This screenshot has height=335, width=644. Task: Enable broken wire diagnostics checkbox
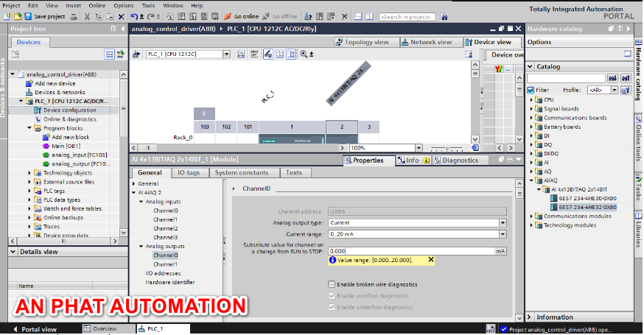(332, 284)
